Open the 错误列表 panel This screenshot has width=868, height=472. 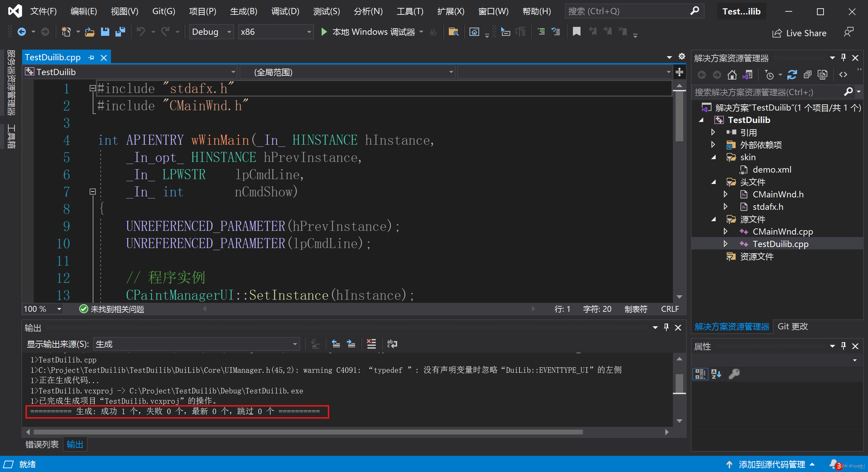(42, 444)
